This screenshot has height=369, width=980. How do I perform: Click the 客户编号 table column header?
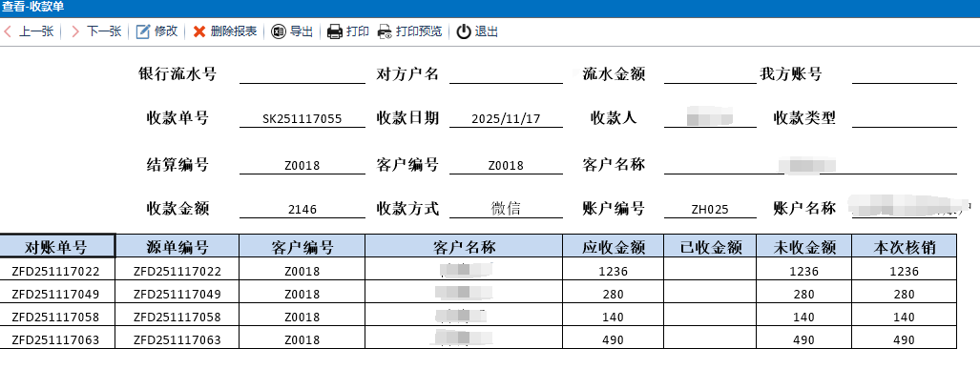pyautogui.click(x=302, y=246)
